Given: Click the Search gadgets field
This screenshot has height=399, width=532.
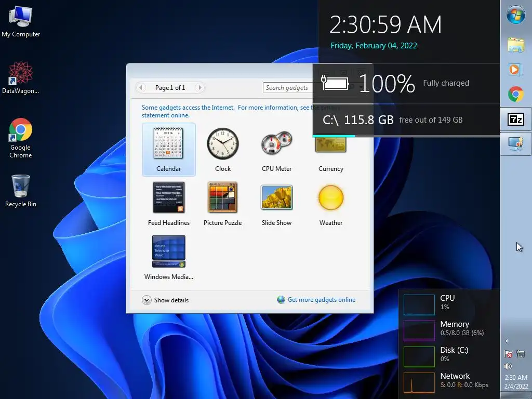Looking at the screenshot, I should tap(288, 87).
